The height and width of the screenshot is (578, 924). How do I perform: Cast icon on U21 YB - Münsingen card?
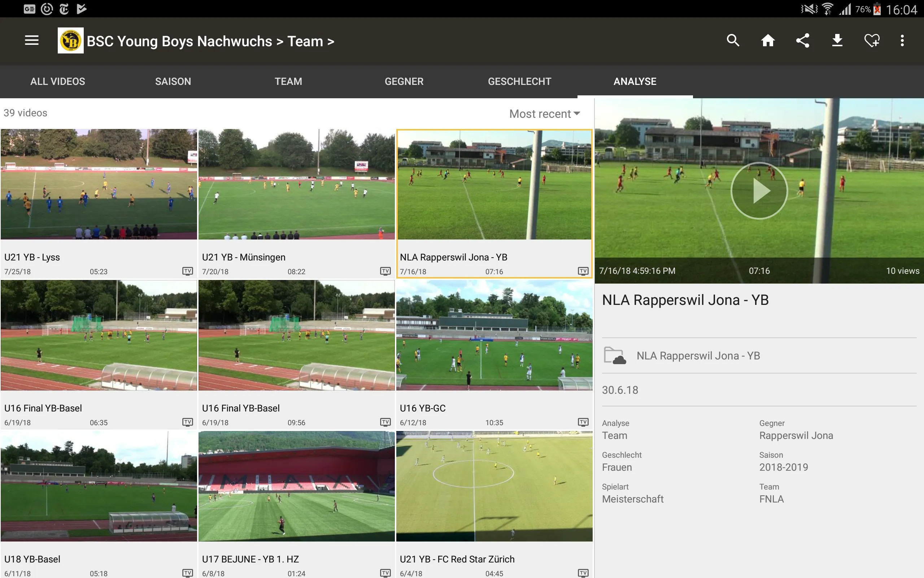pos(385,271)
